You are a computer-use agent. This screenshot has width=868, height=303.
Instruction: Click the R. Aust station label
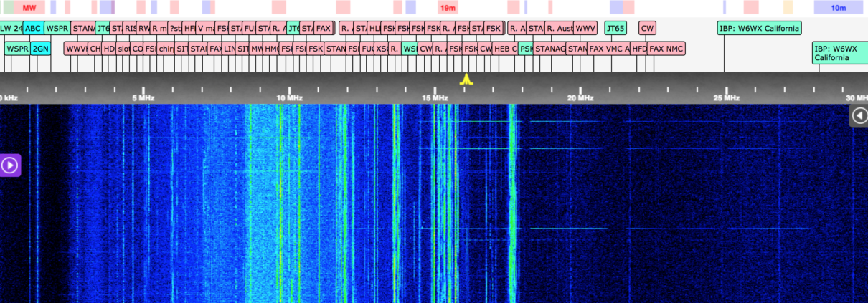560,29
